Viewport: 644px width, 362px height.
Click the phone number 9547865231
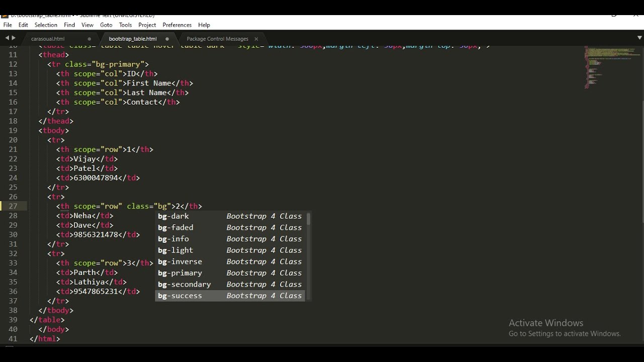(x=96, y=292)
